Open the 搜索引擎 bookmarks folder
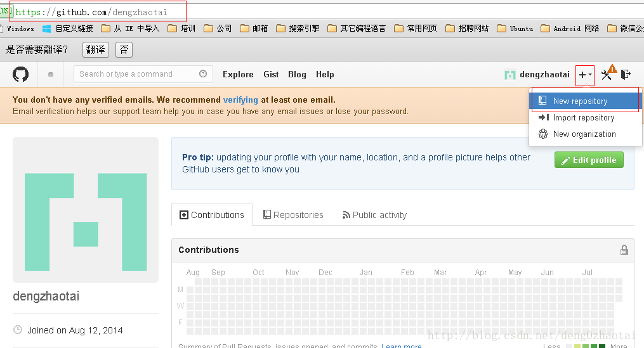Image resolution: width=644 pixels, height=348 pixels. click(x=298, y=29)
